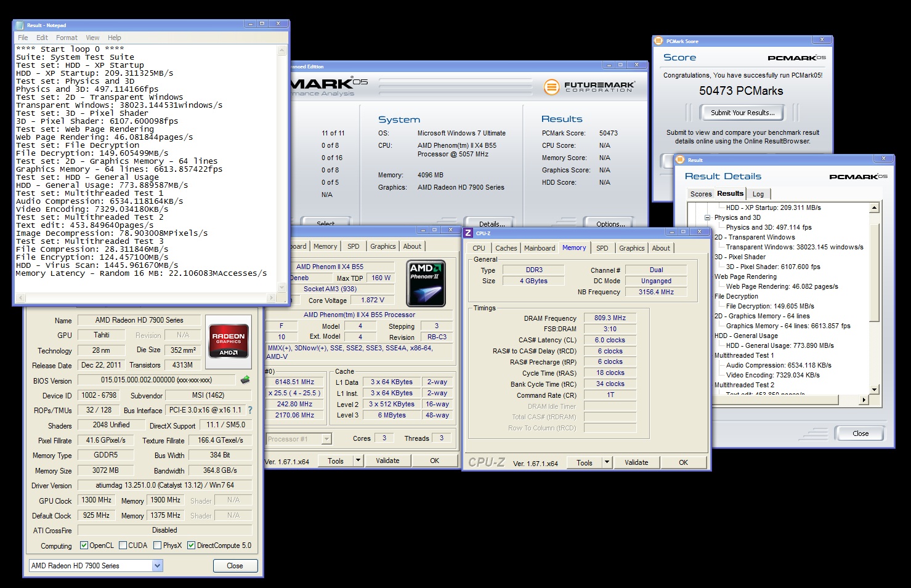The image size is (911, 588).
Task: Click the GPU-Z Close button
Action: (235, 566)
